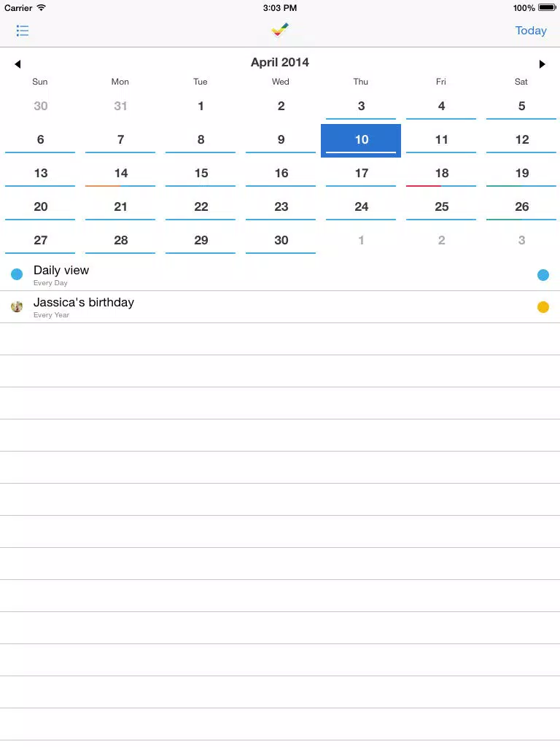The height and width of the screenshot is (747, 560).
Task: Open April 19 with green marker
Action: (x=521, y=173)
